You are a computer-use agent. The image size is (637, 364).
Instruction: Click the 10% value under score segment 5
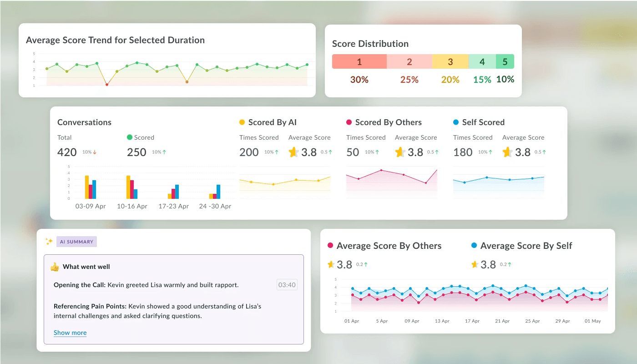click(x=505, y=79)
